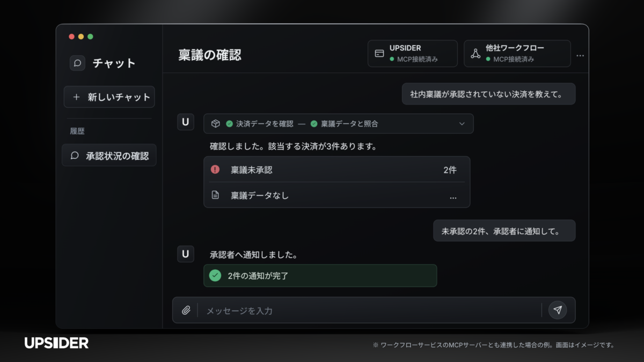Attach a file with the paperclip icon
The image size is (644, 362).
(186, 310)
